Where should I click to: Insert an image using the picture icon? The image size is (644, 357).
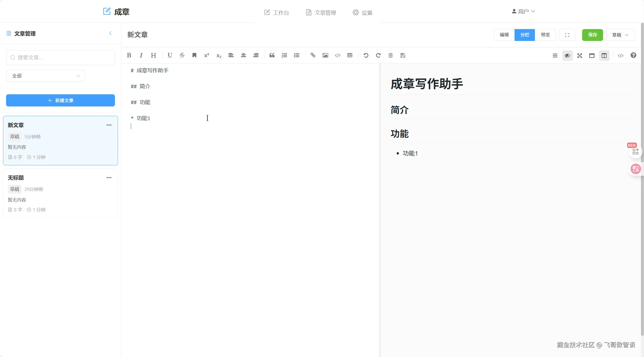325,55
